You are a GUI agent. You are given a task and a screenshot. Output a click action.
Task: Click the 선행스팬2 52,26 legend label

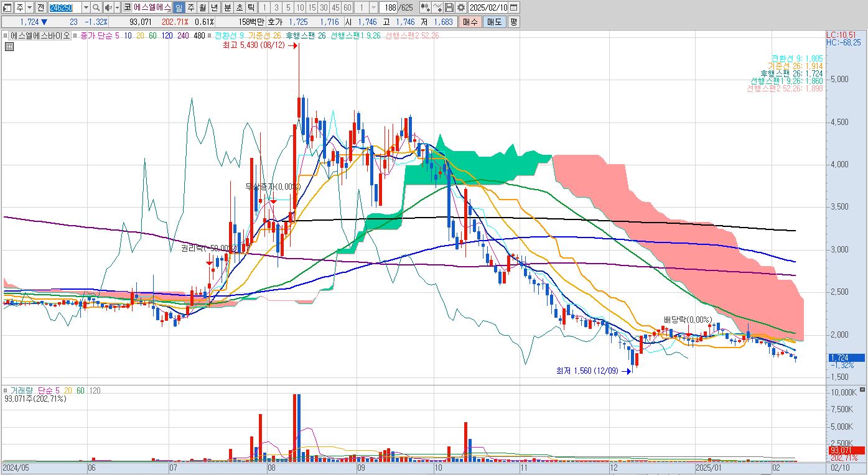413,35
